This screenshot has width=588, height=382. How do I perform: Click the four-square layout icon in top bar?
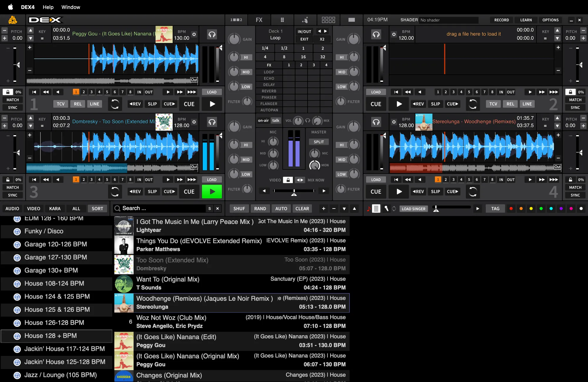pos(328,20)
